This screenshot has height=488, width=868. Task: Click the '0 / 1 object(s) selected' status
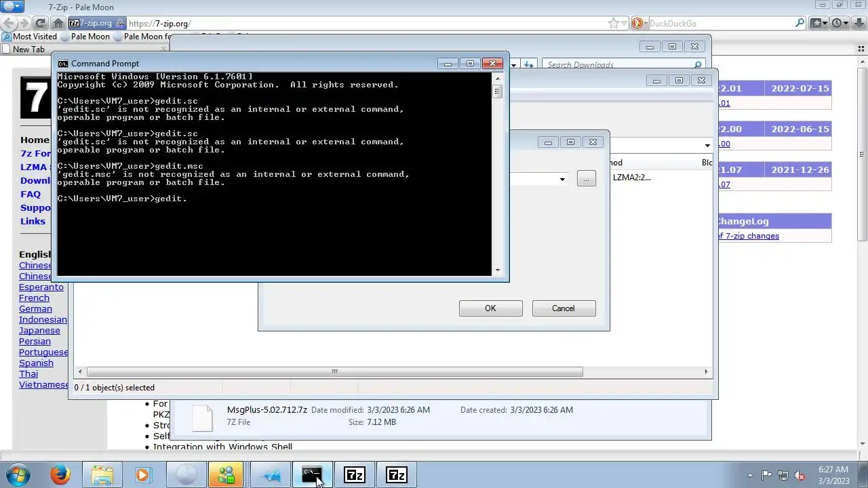[x=114, y=388]
